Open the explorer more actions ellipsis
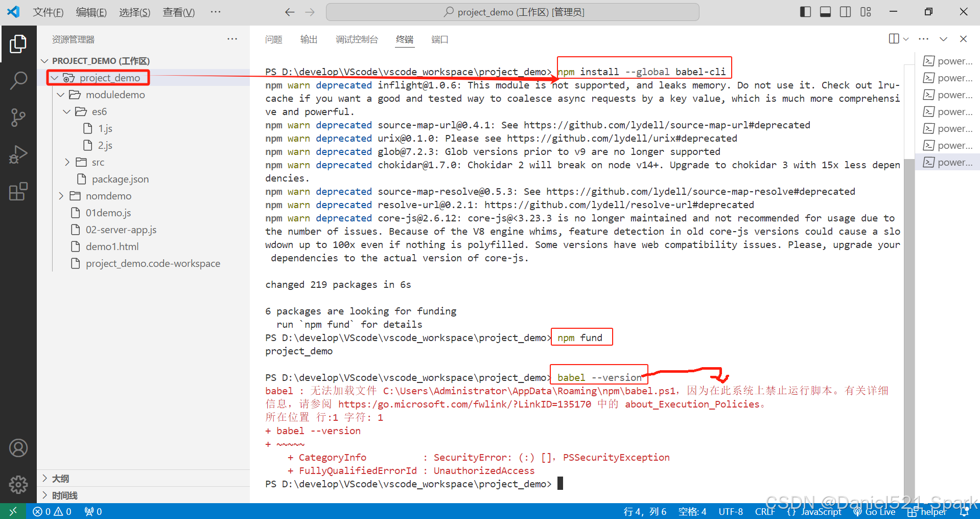The width and height of the screenshot is (980, 519). [x=232, y=39]
